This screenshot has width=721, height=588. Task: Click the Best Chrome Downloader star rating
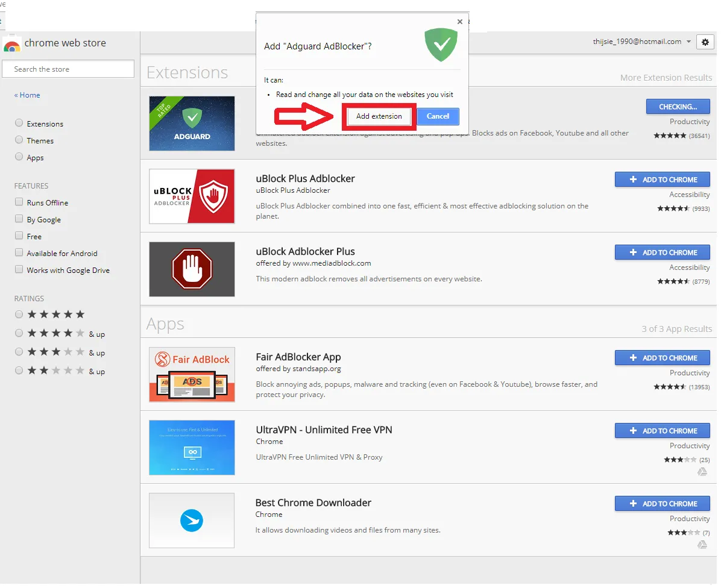(x=684, y=533)
